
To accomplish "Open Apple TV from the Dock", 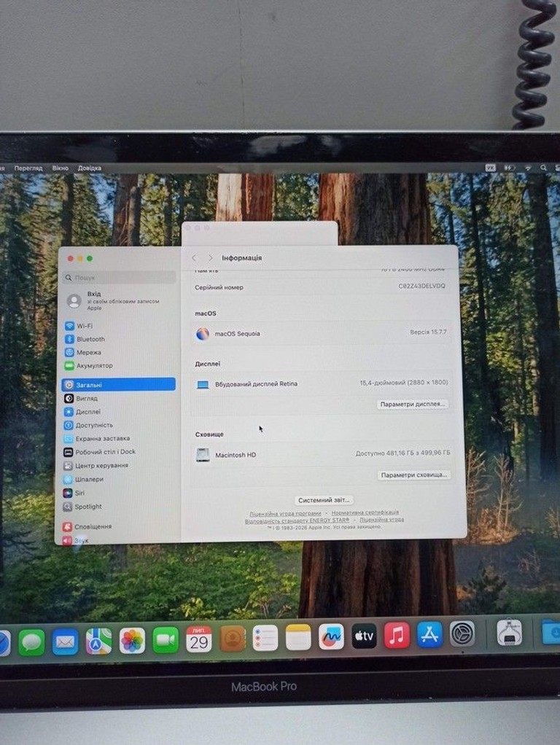I will [x=364, y=636].
